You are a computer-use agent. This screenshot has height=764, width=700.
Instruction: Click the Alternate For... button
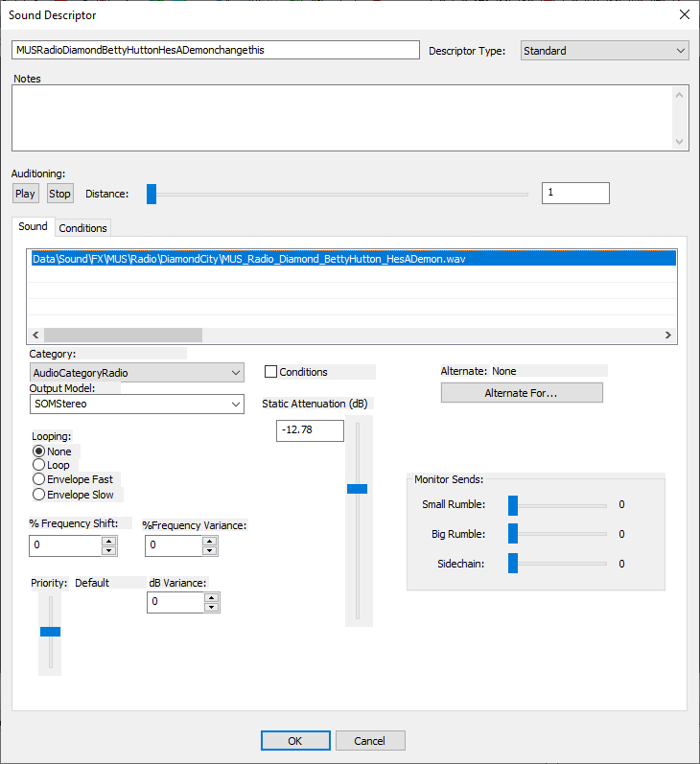(522, 393)
